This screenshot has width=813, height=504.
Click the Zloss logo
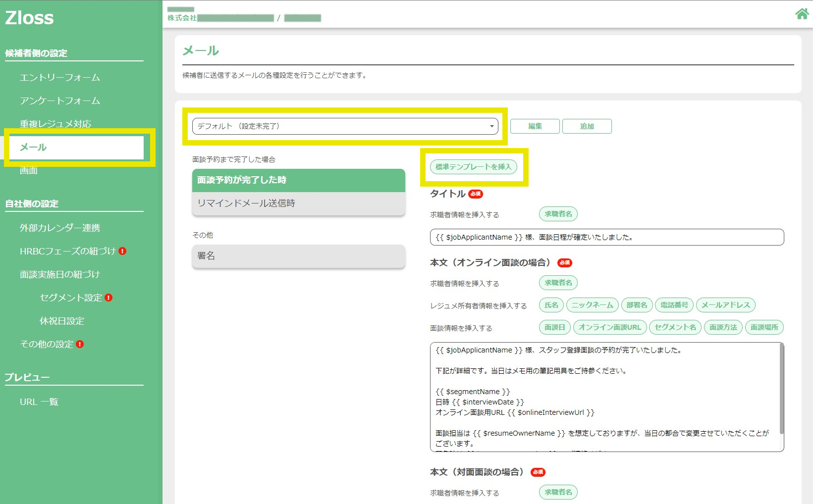click(x=29, y=18)
